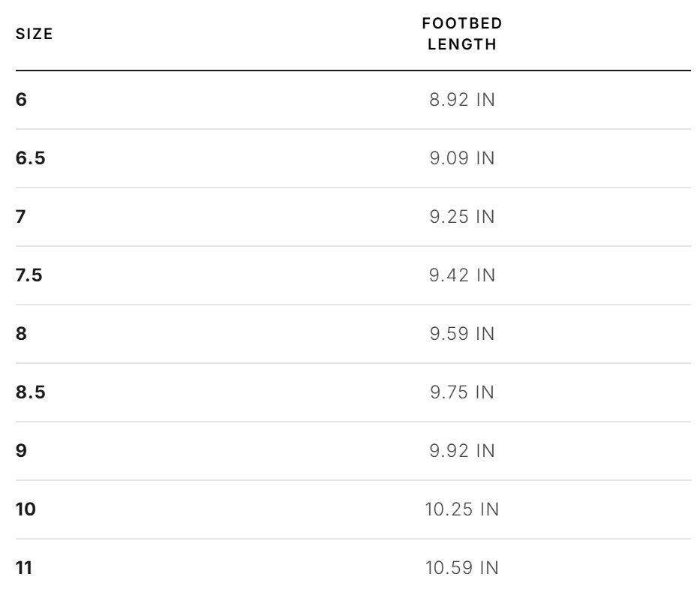The width and height of the screenshot is (700, 592).
Task: Select the size 7 row label
Action: 20,217
